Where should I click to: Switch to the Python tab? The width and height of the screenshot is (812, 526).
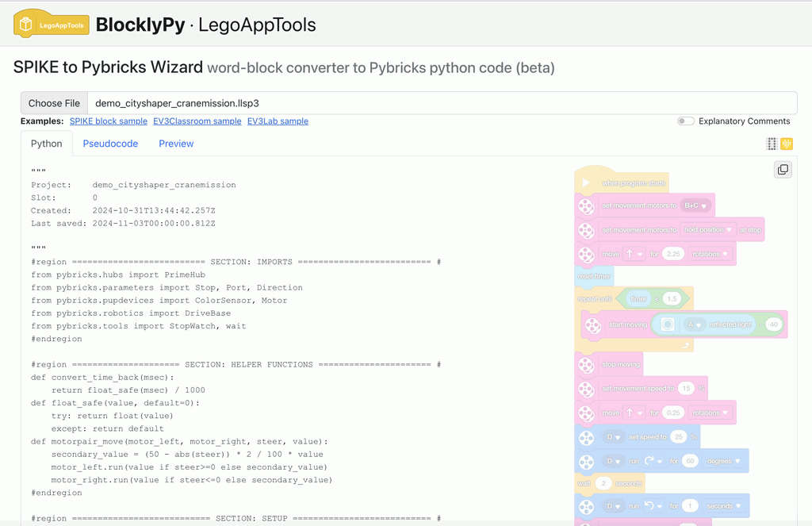[46, 144]
